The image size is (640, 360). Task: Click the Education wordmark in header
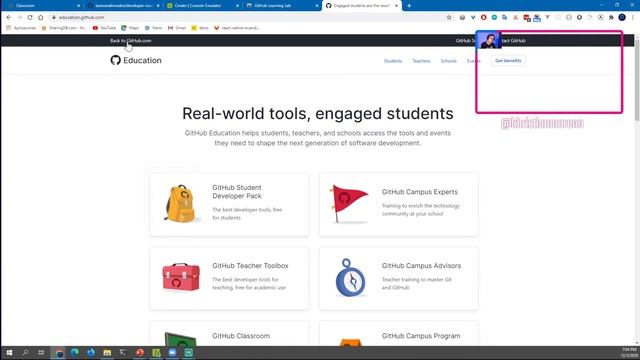point(142,60)
